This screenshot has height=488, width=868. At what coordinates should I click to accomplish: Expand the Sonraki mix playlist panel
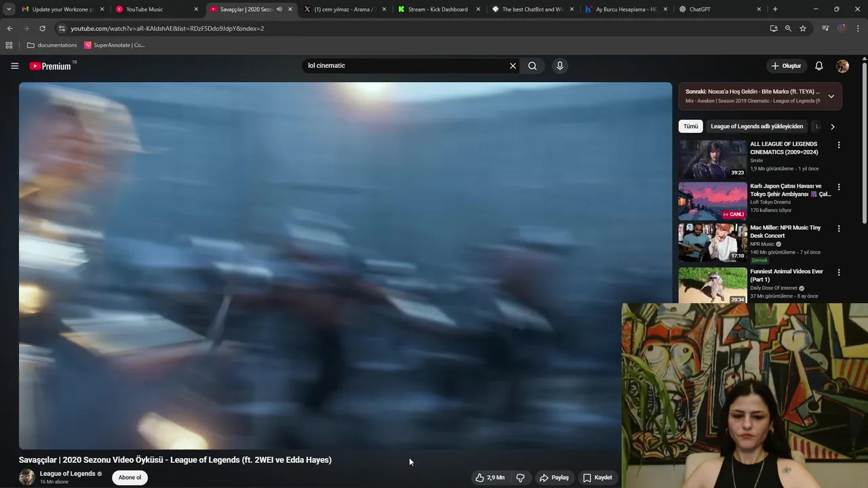coord(831,96)
